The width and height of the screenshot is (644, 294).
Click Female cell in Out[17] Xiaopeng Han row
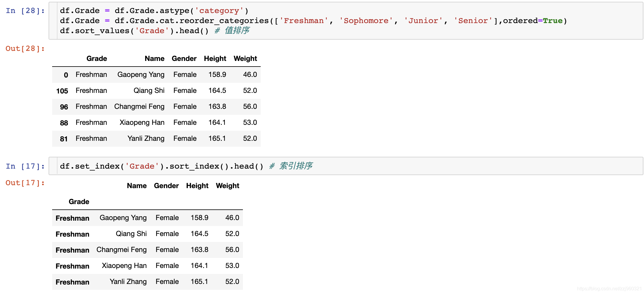(x=167, y=266)
